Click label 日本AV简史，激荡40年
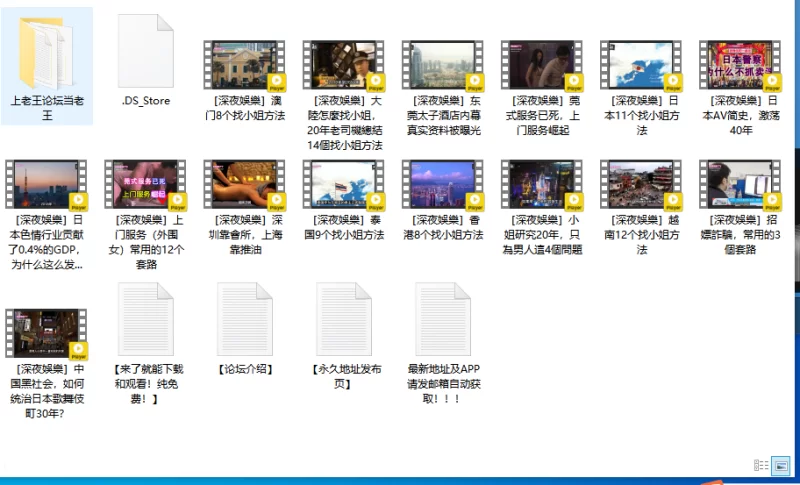 pyautogui.click(x=741, y=115)
